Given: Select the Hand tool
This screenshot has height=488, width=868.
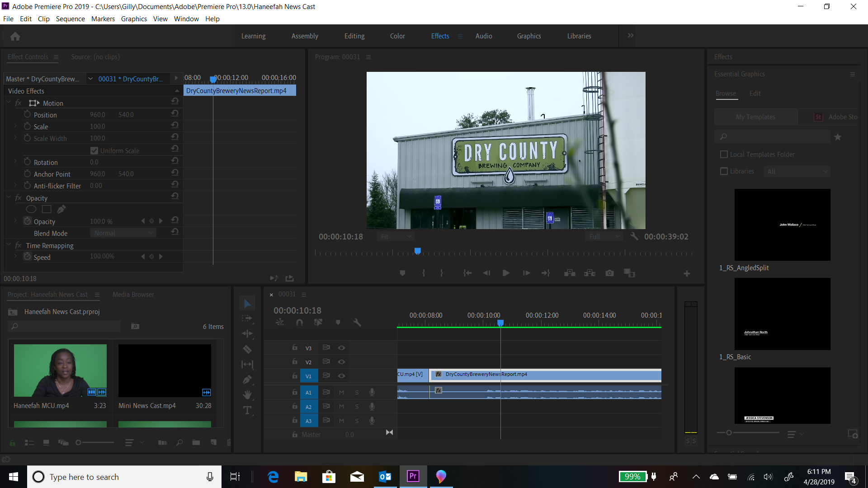Looking at the screenshot, I should pos(247,394).
